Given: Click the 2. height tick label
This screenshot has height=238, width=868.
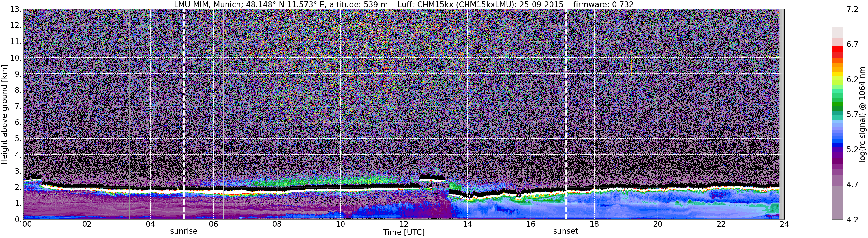Looking at the screenshot, I should point(18,187).
